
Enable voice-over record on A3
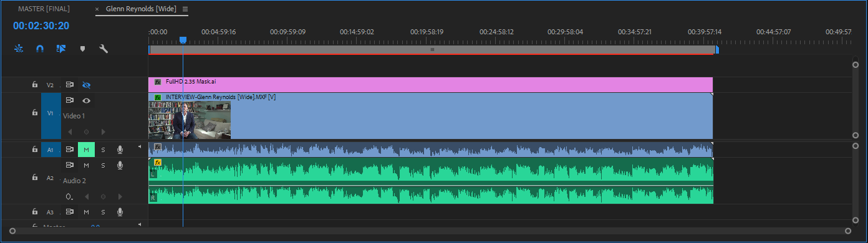[x=120, y=212]
